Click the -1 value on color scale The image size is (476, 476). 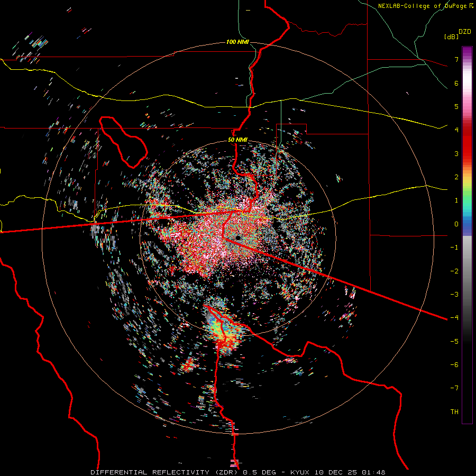pos(454,248)
